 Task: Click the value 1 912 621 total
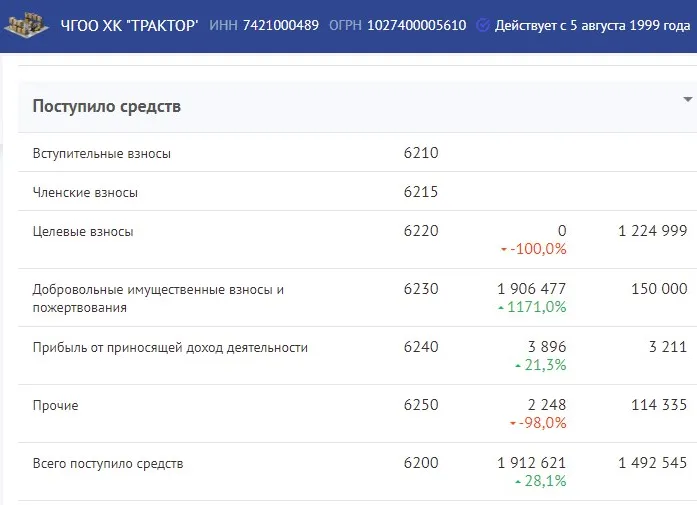[531, 463]
